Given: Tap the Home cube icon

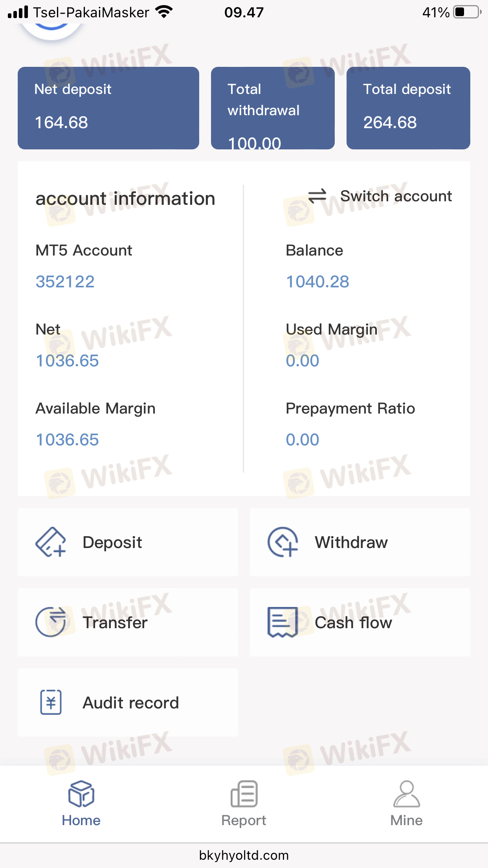Looking at the screenshot, I should point(81,794).
